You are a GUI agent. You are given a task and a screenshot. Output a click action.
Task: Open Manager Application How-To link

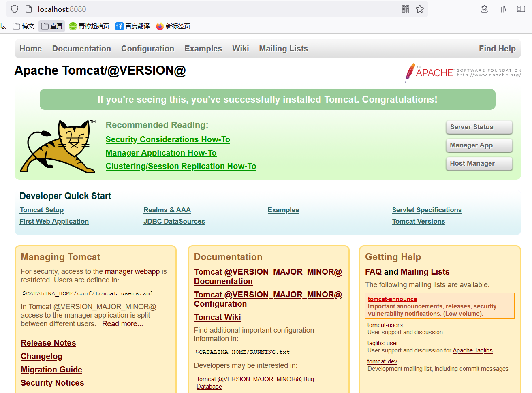pos(161,153)
